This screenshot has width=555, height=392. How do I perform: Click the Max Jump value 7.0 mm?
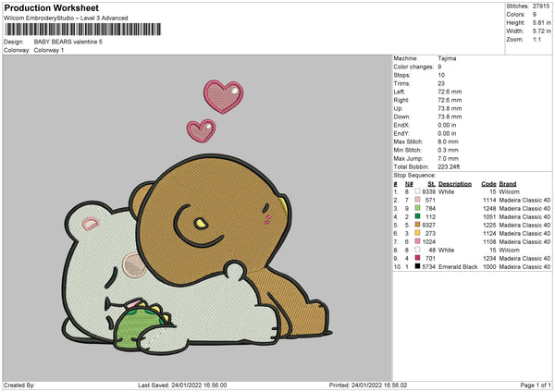point(448,158)
